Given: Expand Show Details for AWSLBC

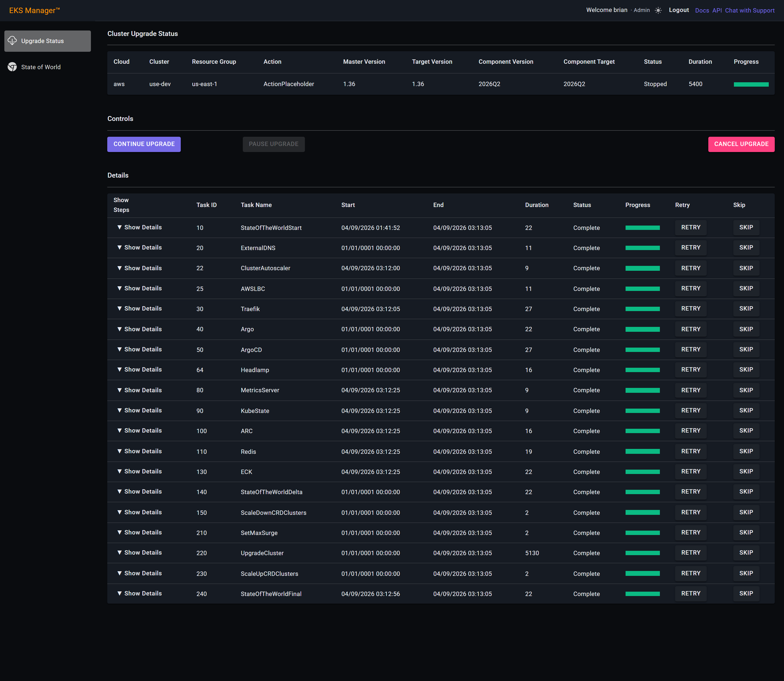Looking at the screenshot, I should 139,288.
